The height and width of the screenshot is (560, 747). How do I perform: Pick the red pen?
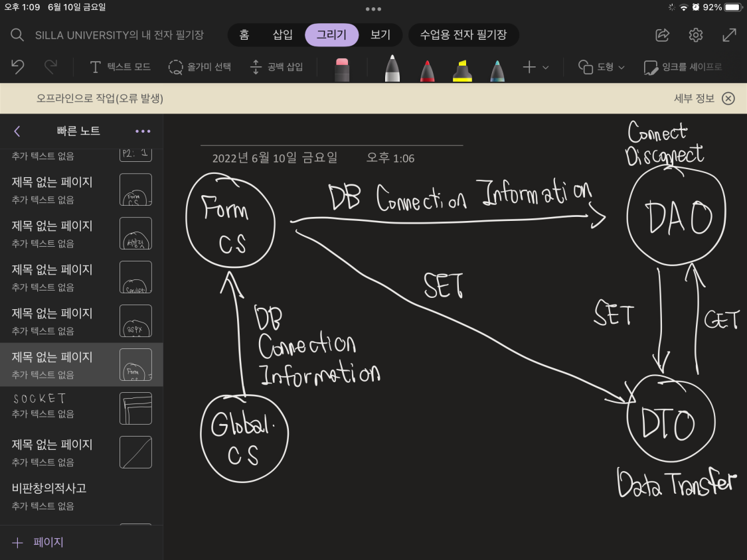[x=428, y=70]
